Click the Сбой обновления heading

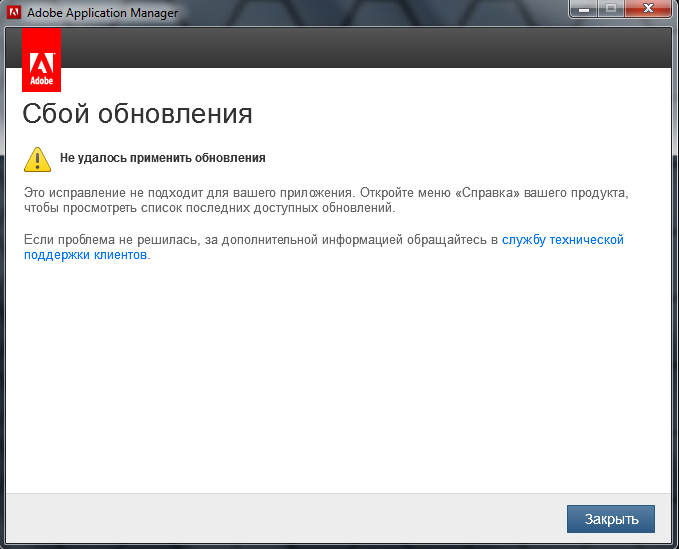click(137, 113)
